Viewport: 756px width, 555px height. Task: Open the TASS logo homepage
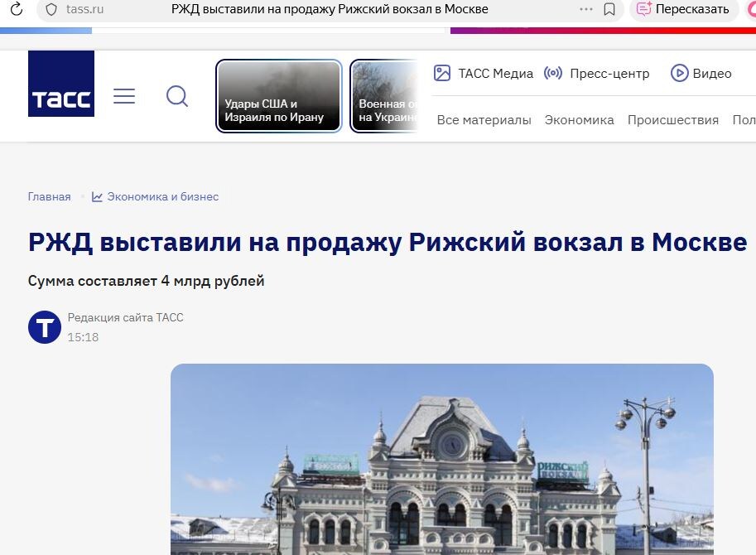[x=61, y=84]
